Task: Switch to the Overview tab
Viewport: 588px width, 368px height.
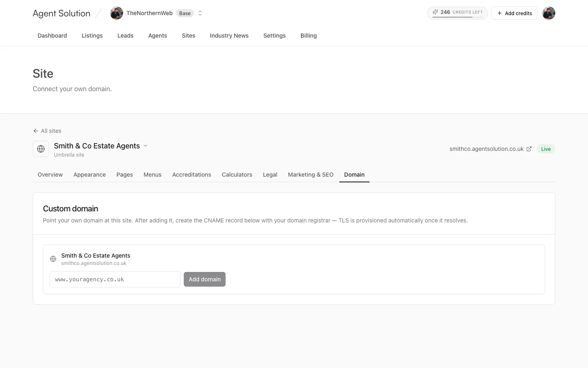Action: 50,175
